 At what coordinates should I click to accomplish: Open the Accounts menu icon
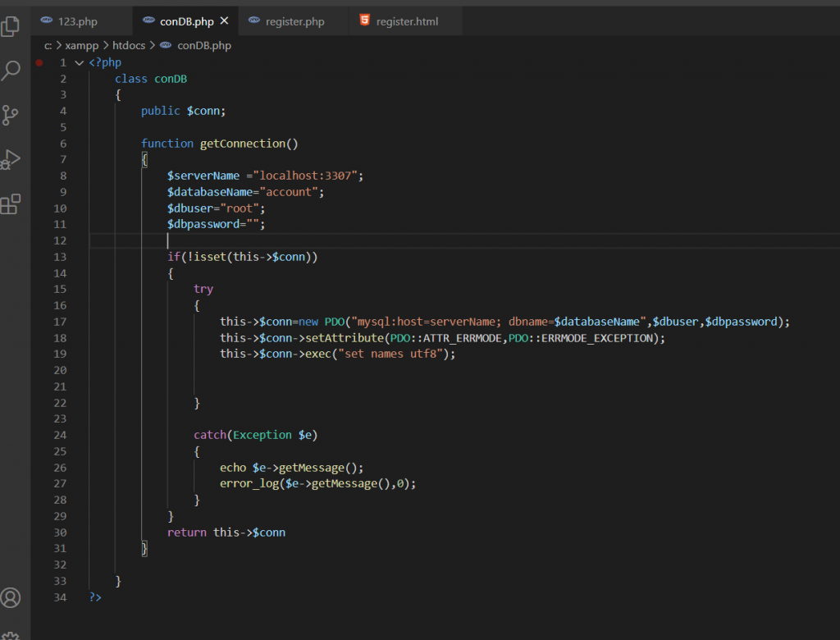tap(11, 597)
